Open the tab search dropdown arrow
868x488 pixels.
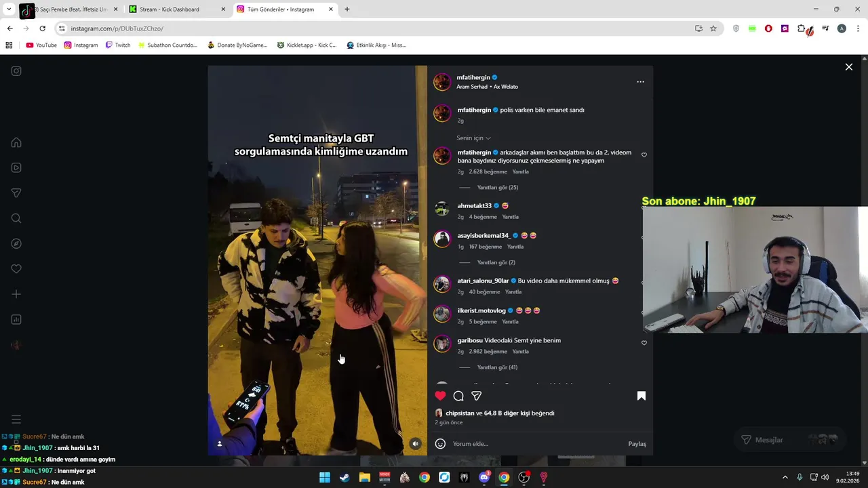[x=9, y=9]
